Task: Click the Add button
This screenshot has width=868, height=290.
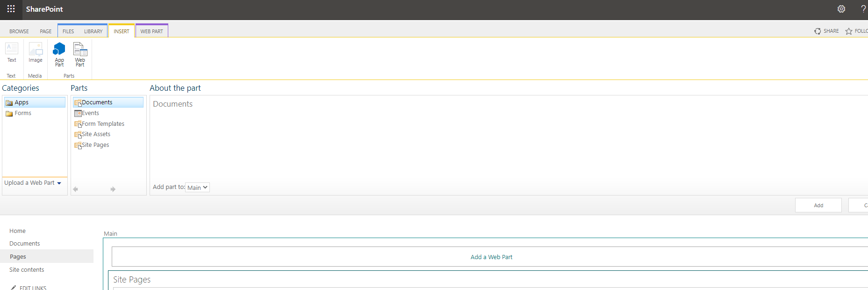Action: click(x=818, y=205)
